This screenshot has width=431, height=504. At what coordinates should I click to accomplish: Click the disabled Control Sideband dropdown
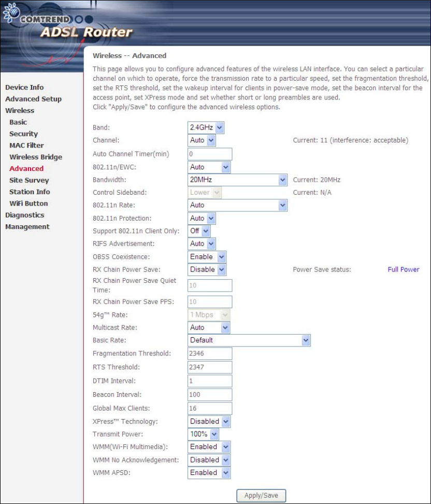click(x=205, y=193)
